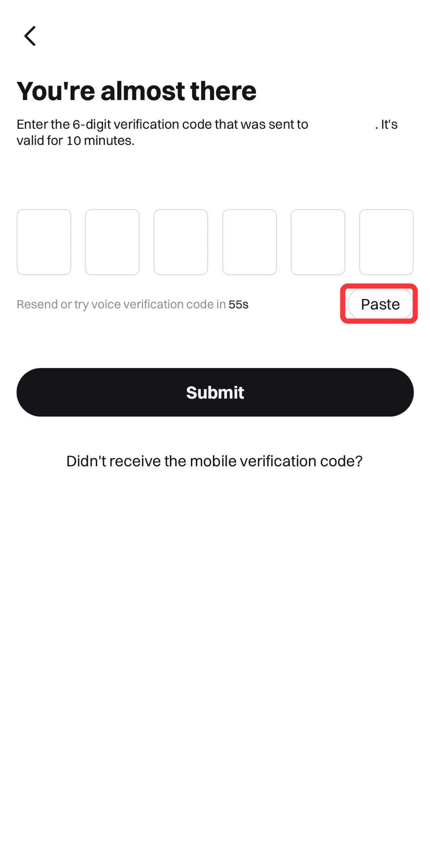Image resolution: width=430 pixels, height=868 pixels.
Task: Submit the verification code
Action: click(x=215, y=393)
